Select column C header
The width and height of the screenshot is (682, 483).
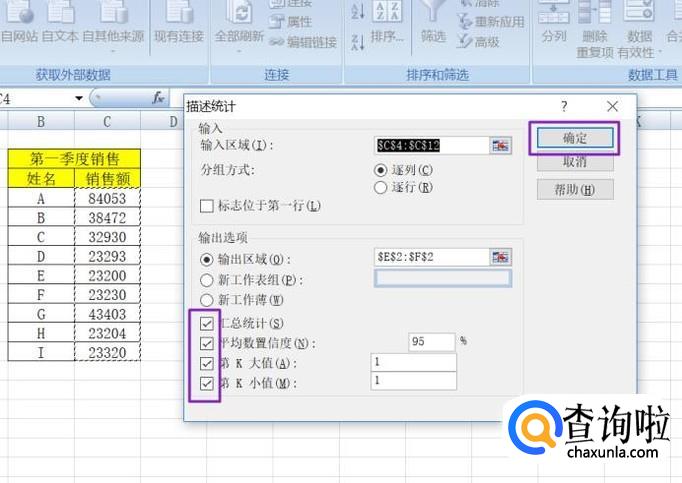(107, 121)
